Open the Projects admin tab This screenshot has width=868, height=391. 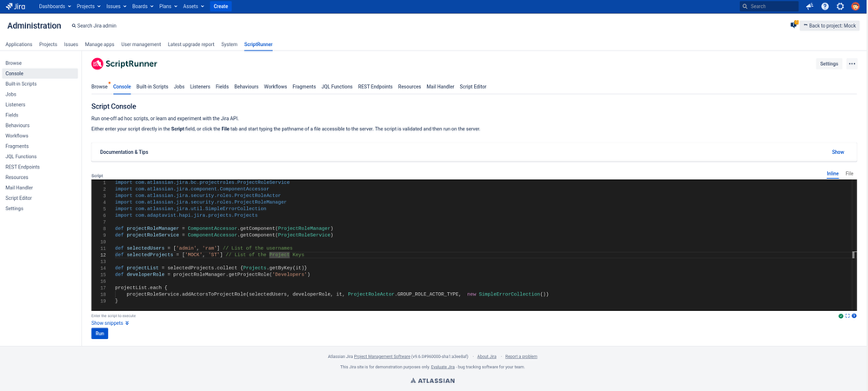click(x=48, y=44)
